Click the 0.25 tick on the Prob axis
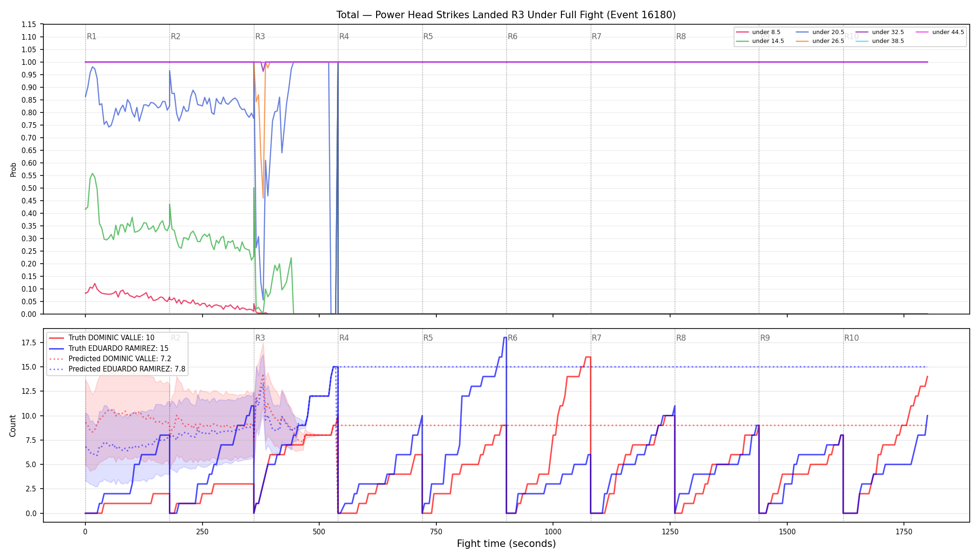This screenshot has height=560, width=980. pos(29,251)
